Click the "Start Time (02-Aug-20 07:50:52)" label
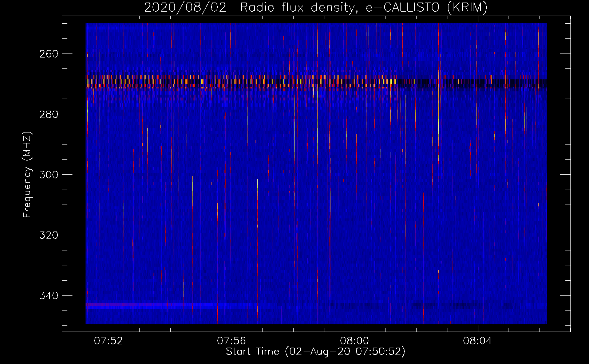The height and width of the screenshot is (364, 589). [x=316, y=352]
